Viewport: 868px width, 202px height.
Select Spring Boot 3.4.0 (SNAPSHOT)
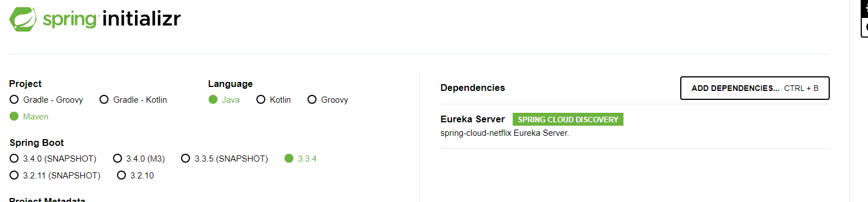pos(53,159)
